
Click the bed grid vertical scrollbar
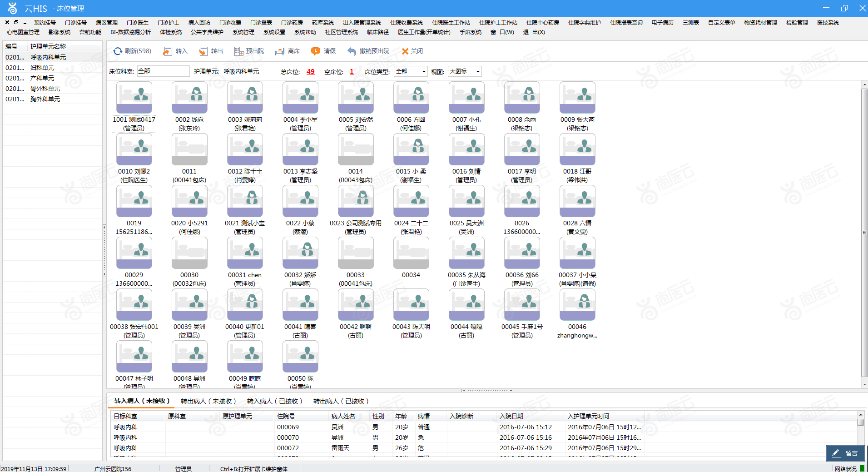[x=864, y=233]
